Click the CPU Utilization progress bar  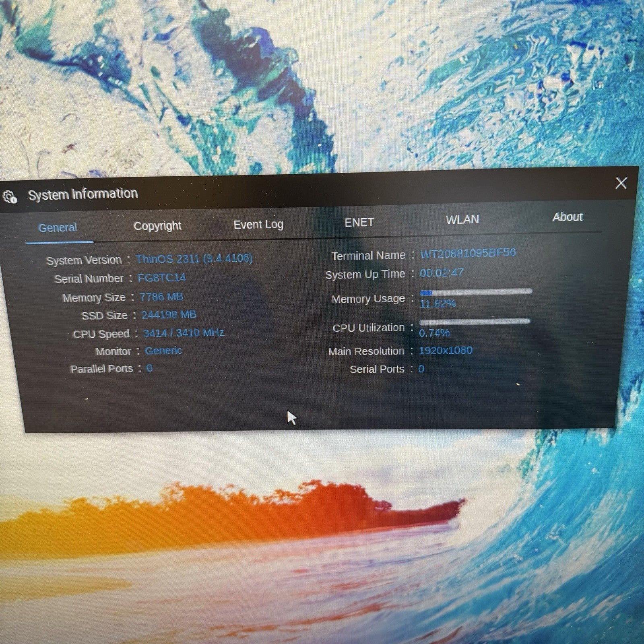[475, 322]
